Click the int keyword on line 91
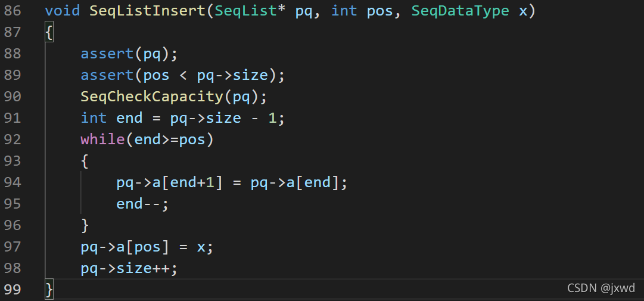The image size is (644, 301). click(x=94, y=118)
